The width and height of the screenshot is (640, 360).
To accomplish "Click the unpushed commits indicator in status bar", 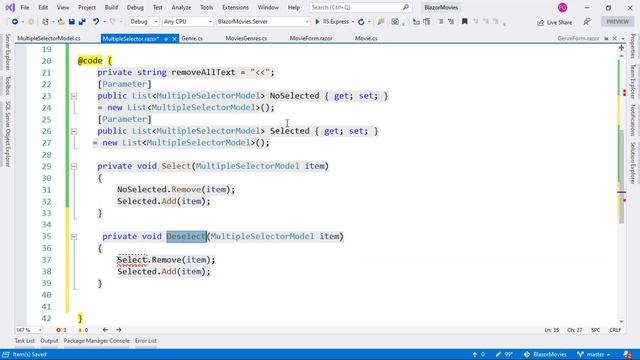I will coord(478,354).
